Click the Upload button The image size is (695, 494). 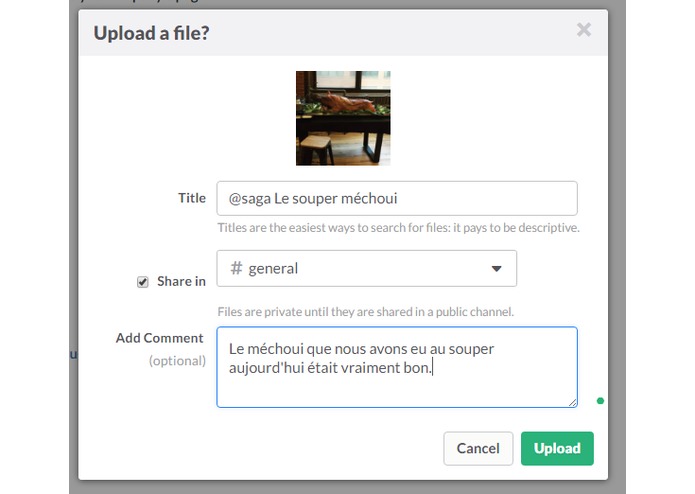point(557,448)
